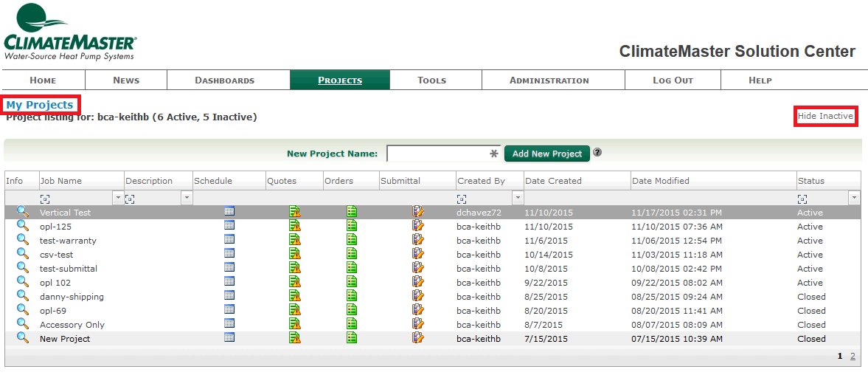The width and height of the screenshot is (868, 375).
Task: Open info magnifier for csv-test row
Action: pos(22,253)
